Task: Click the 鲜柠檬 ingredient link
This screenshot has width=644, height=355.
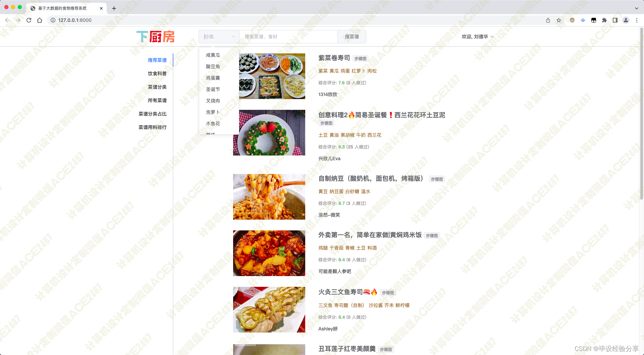Action: point(402,305)
